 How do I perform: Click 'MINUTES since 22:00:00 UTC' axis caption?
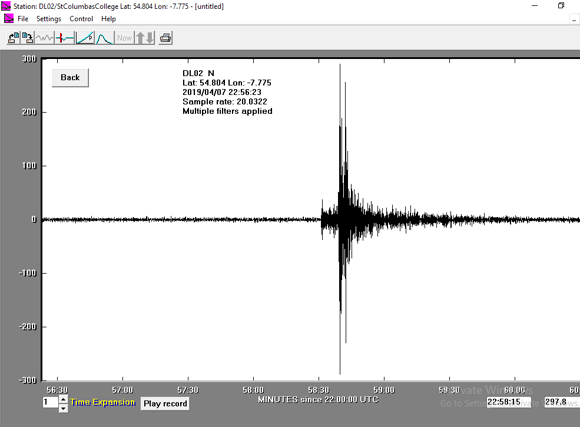coord(318,400)
